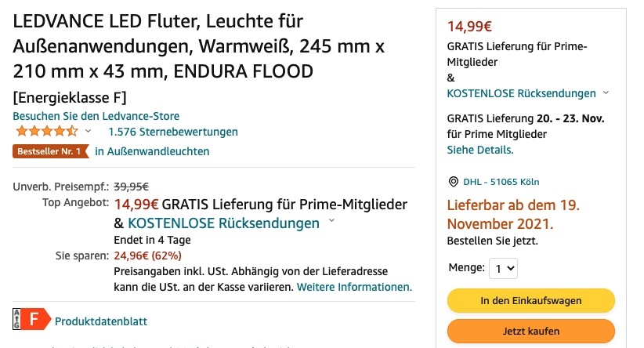Click the location pin icon by DHL address
The width and height of the screenshot is (644, 348).
pos(453,182)
